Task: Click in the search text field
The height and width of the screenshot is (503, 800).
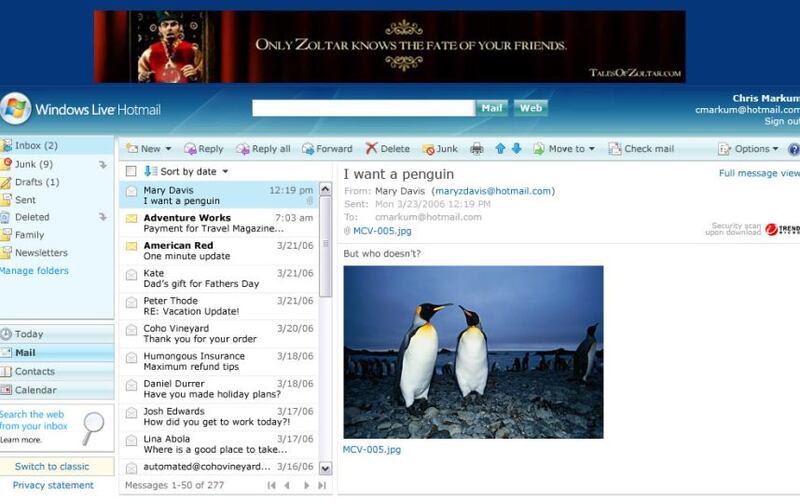Action: pyautogui.click(x=363, y=108)
